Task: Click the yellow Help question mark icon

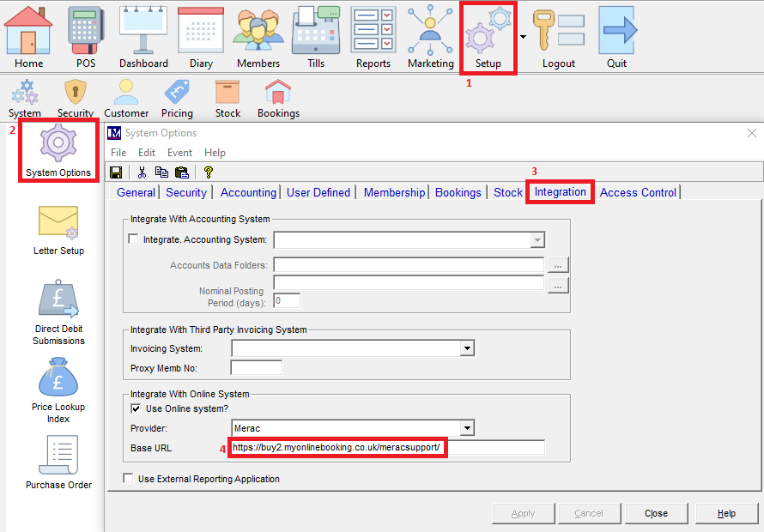Action: point(208,172)
